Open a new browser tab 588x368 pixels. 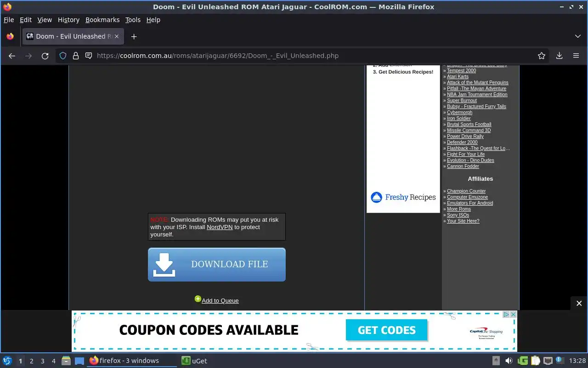point(134,36)
